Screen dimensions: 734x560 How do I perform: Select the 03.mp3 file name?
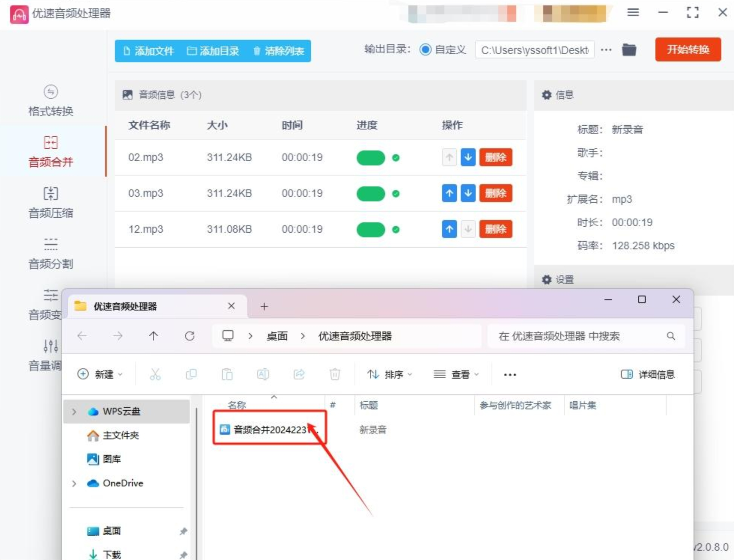point(146,193)
